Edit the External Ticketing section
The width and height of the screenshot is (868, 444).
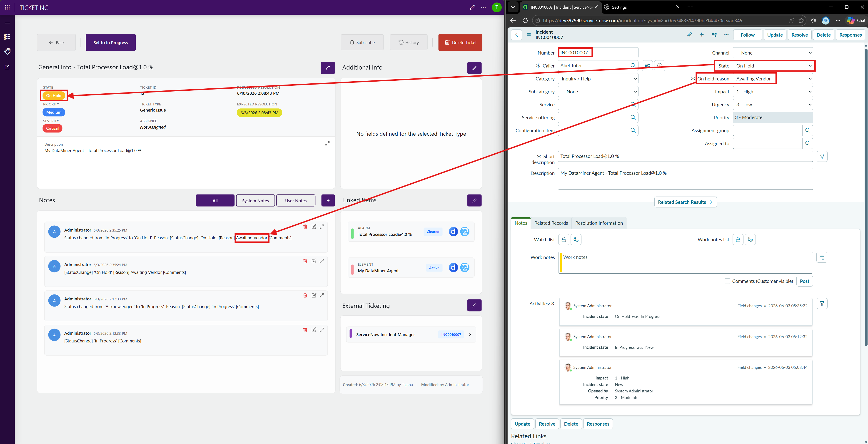tap(474, 306)
